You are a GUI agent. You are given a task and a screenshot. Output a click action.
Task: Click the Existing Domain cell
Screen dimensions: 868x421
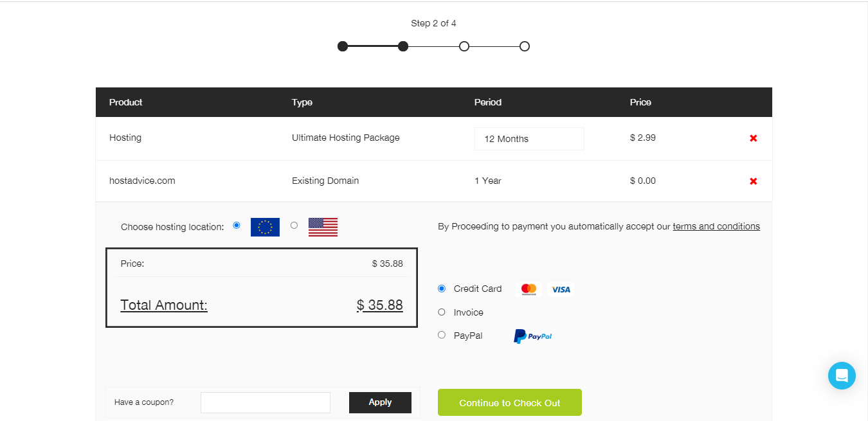click(x=325, y=181)
